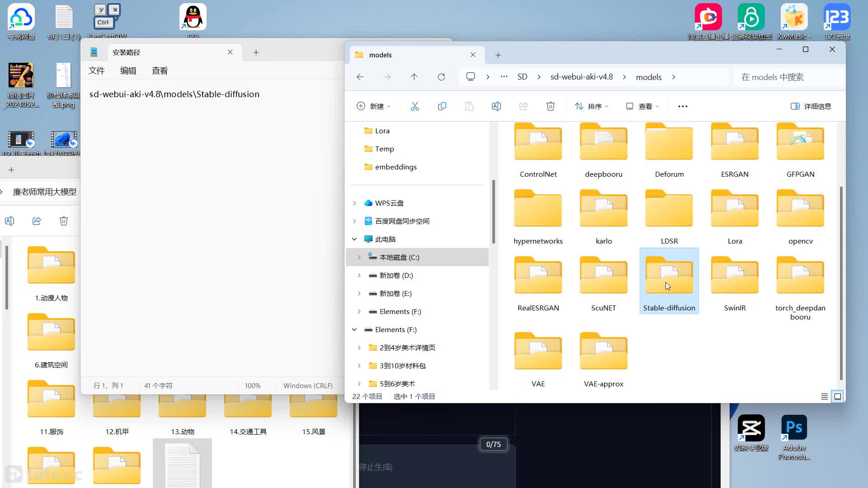The height and width of the screenshot is (488, 868).
Task: Refresh the models folder view
Action: pyautogui.click(x=441, y=77)
